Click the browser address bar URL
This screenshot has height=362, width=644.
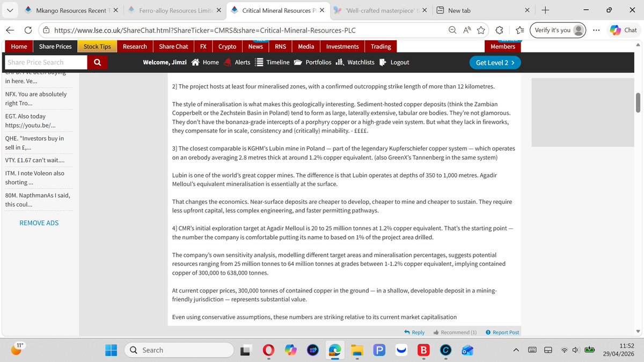click(205, 31)
